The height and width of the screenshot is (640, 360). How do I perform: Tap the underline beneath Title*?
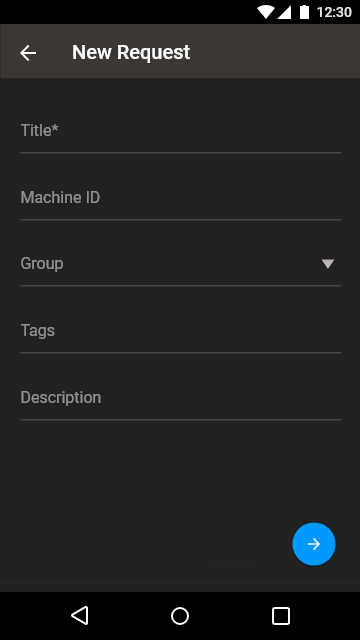point(180,153)
